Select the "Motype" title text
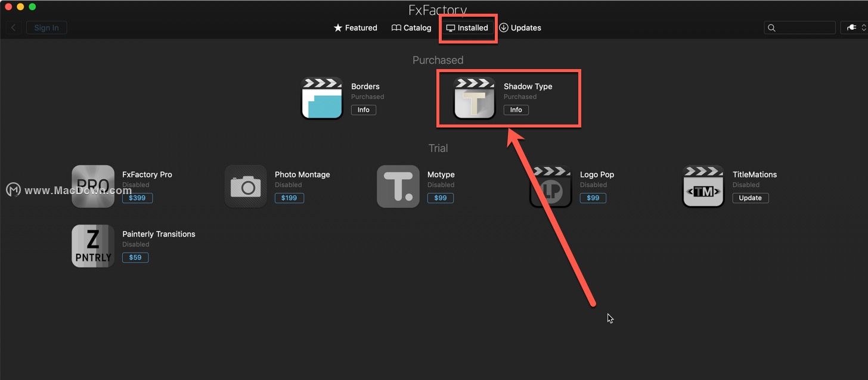The image size is (868, 380). coord(441,175)
